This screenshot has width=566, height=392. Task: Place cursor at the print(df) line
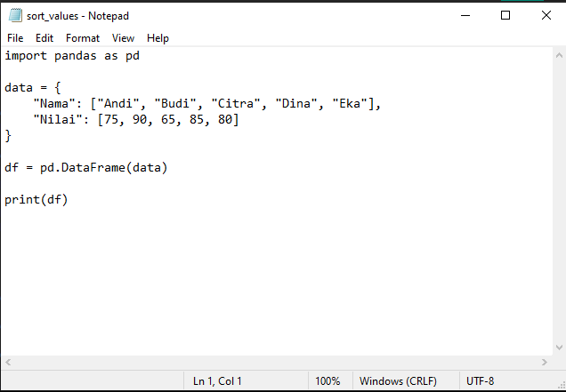[36, 199]
